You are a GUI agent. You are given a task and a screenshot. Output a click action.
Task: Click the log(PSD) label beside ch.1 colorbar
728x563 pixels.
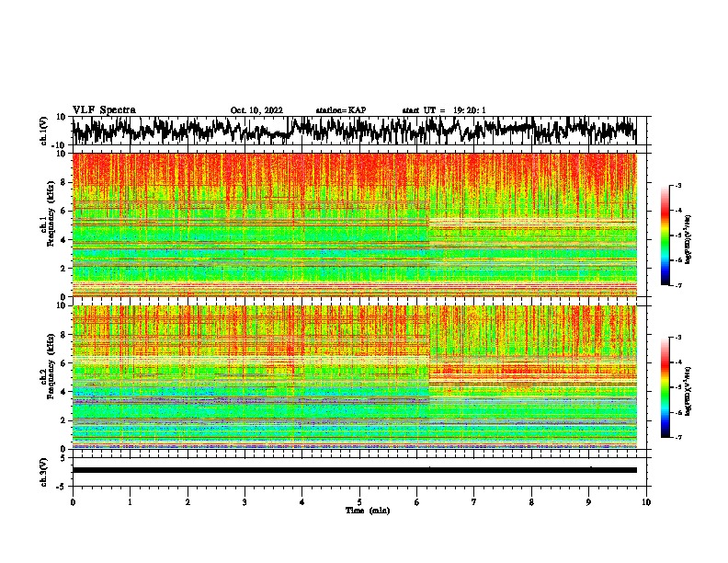pos(688,240)
